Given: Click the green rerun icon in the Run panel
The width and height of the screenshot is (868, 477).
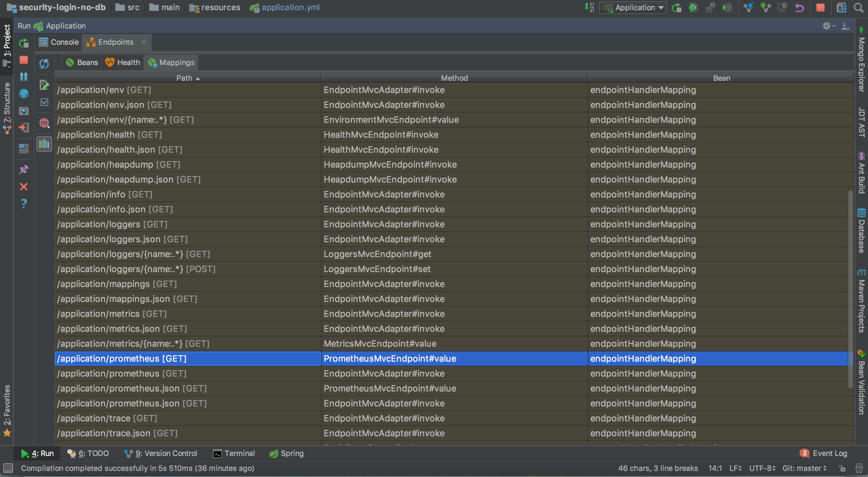Looking at the screenshot, I should tap(24, 43).
